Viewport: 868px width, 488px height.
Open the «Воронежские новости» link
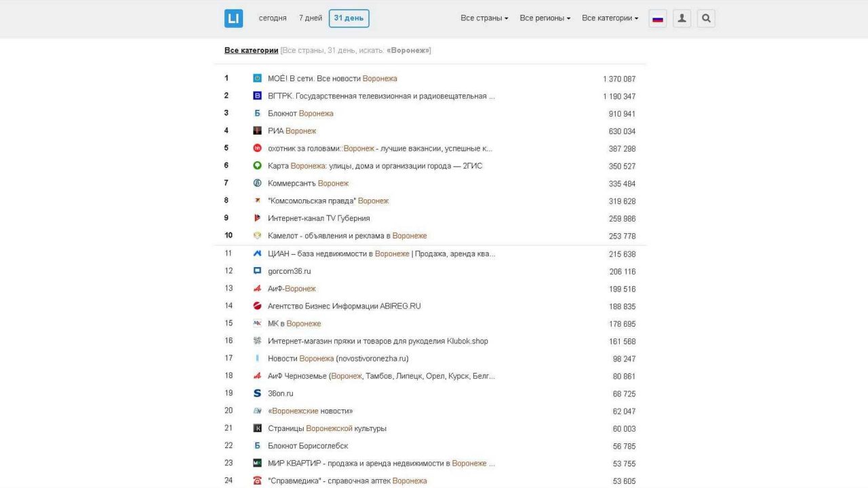[310, 411]
